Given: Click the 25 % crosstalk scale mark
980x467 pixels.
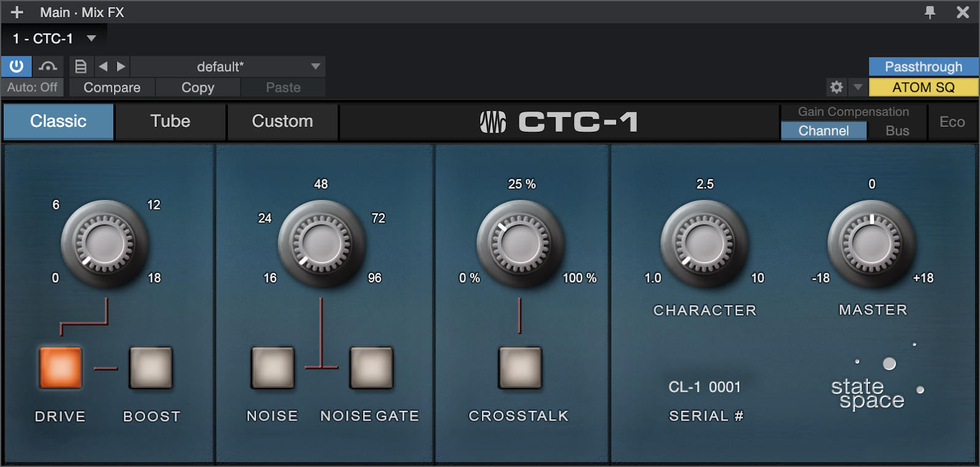Looking at the screenshot, I should click(x=522, y=184).
